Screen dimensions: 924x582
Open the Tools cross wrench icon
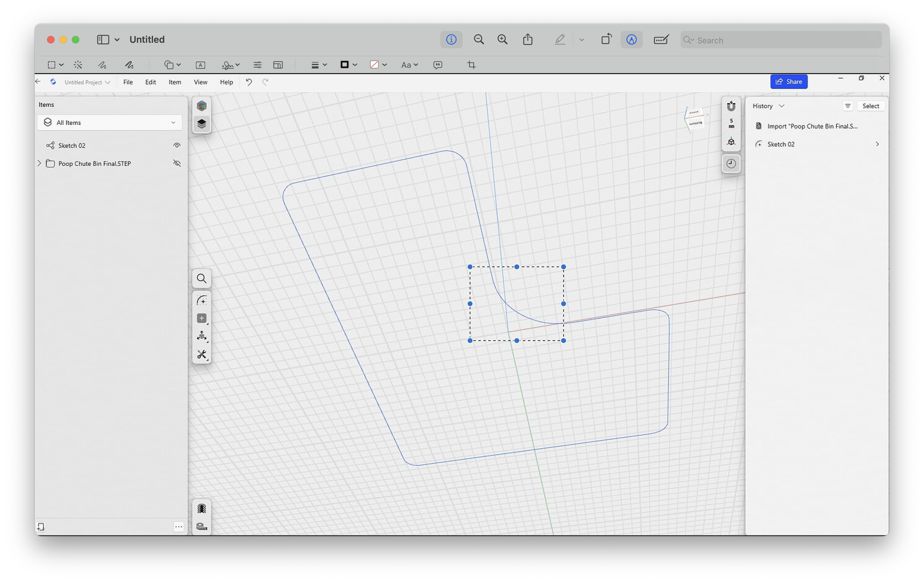click(x=202, y=354)
